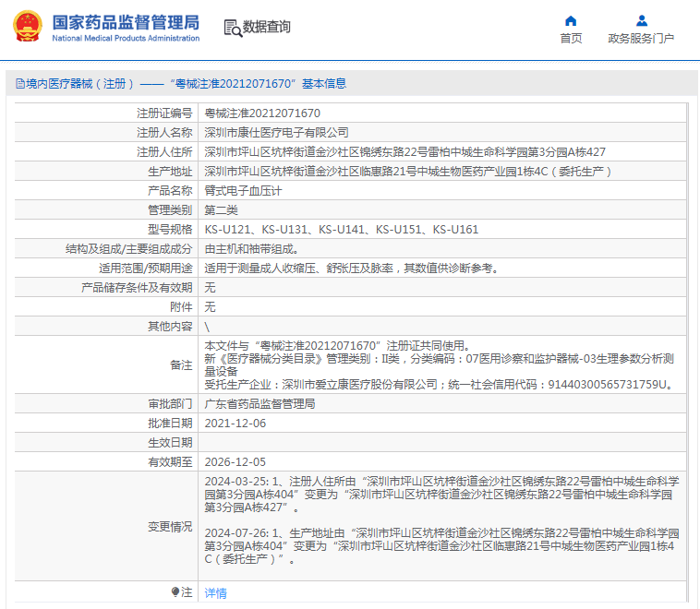
Task: Open the 详情 link
Action: 215,593
